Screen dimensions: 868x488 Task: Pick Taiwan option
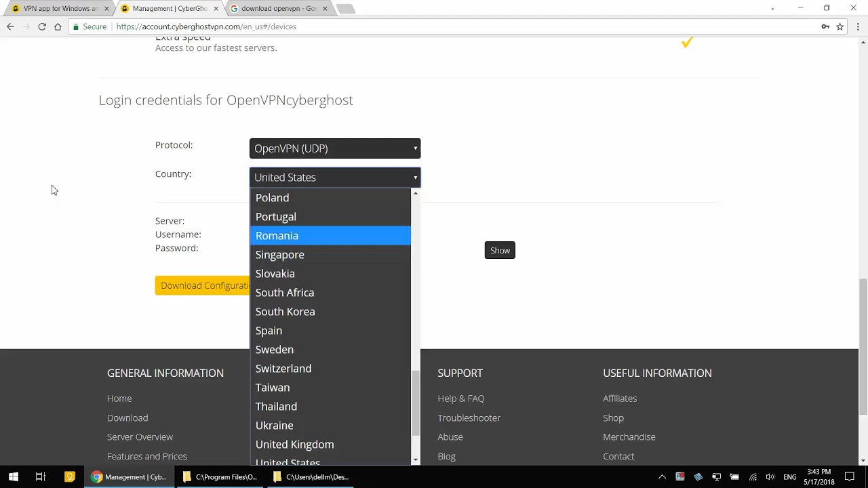pos(330,388)
